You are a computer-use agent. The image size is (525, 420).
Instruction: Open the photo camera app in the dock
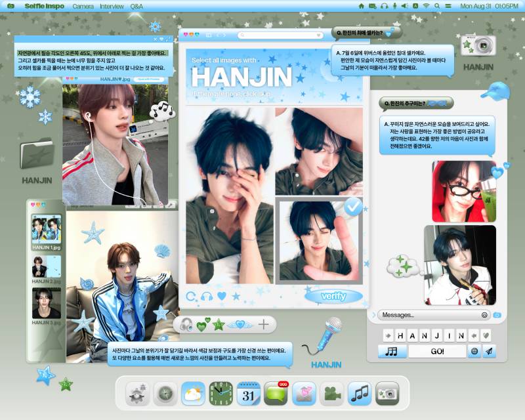[x=387, y=394]
